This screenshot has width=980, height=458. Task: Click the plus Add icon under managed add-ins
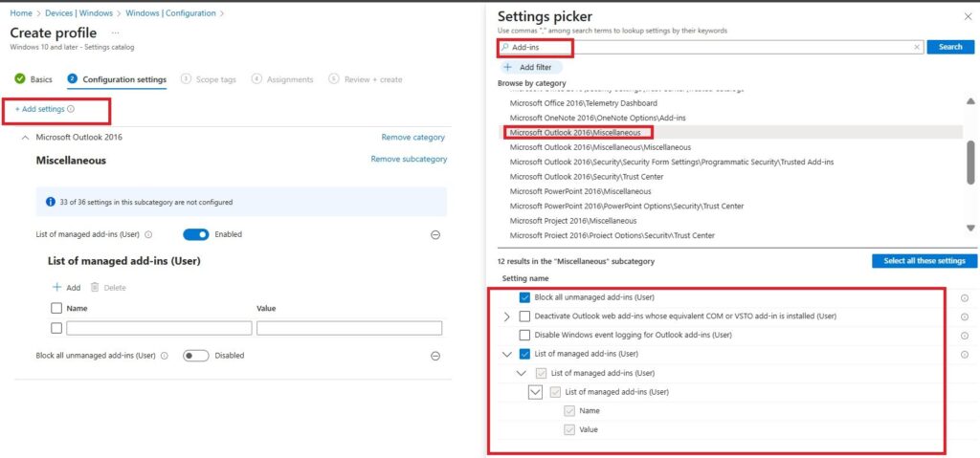pos(56,287)
